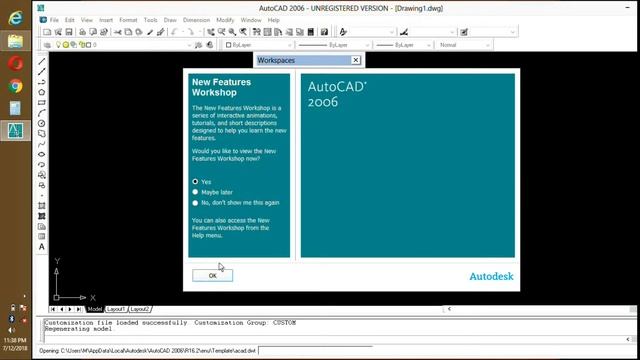The width and height of the screenshot is (640, 360).
Task: Open the Properties palette icon
Action: (257, 32)
